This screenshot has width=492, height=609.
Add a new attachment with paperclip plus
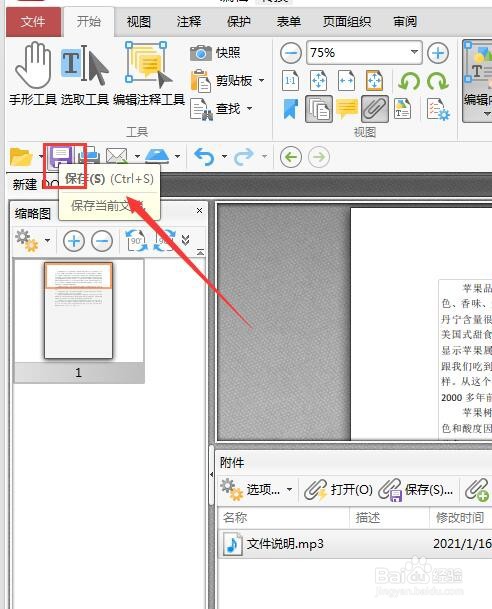477,490
